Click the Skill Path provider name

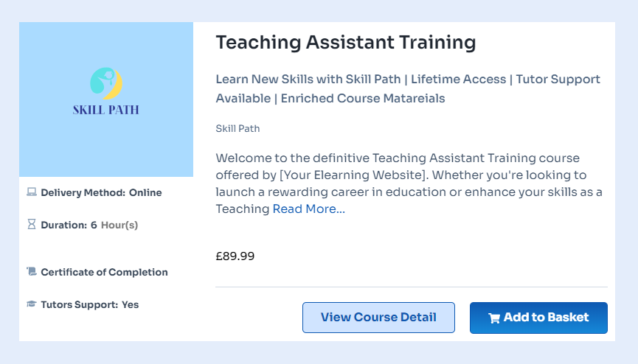coord(237,129)
